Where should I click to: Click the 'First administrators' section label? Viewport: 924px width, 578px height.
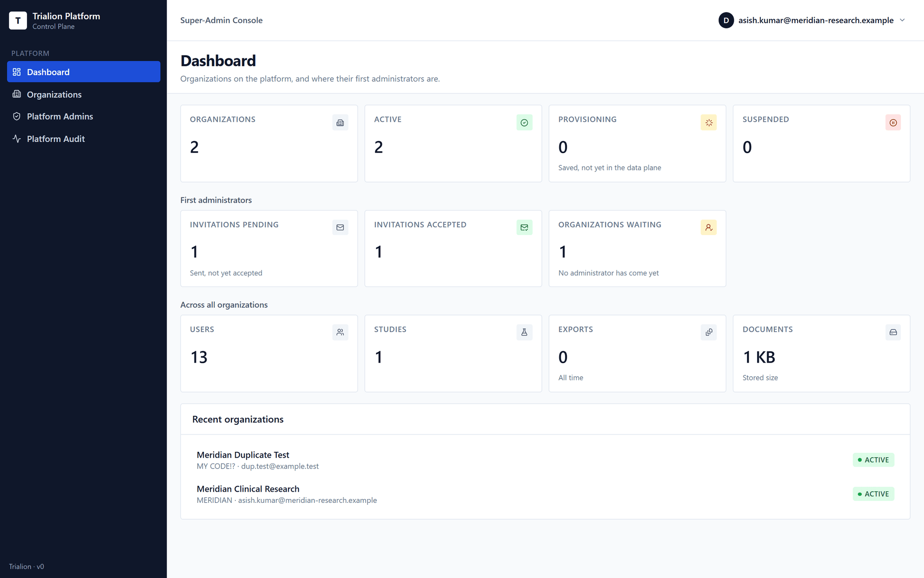tap(216, 200)
